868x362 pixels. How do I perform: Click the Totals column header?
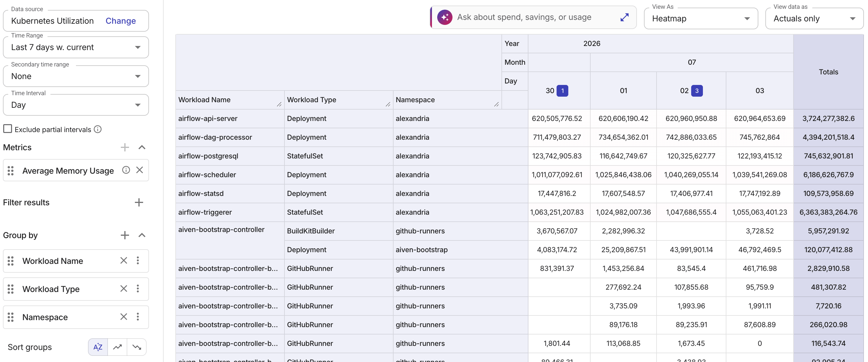pos(828,72)
